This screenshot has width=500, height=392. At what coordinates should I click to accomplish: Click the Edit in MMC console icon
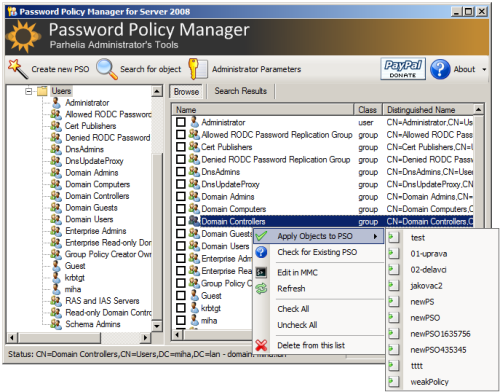click(x=261, y=272)
